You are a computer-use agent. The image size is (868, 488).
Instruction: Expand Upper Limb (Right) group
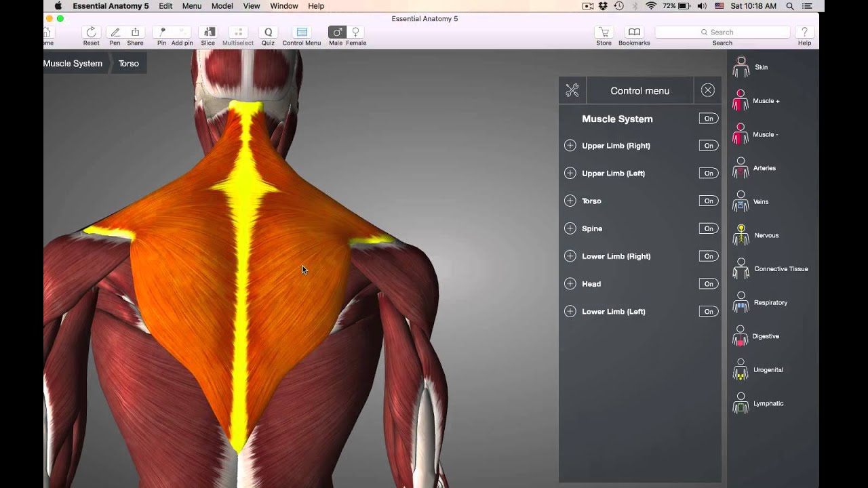570,145
